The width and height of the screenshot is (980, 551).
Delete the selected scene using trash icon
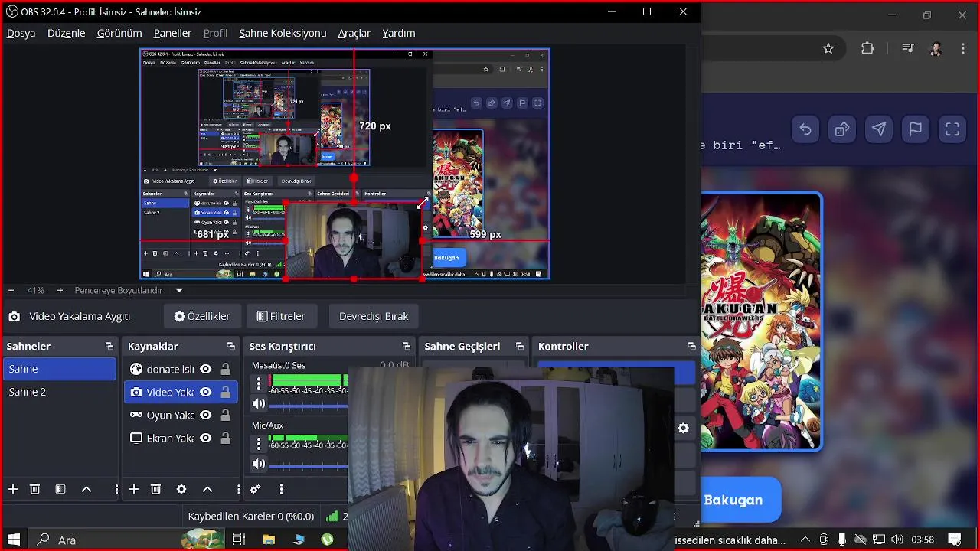tap(34, 489)
